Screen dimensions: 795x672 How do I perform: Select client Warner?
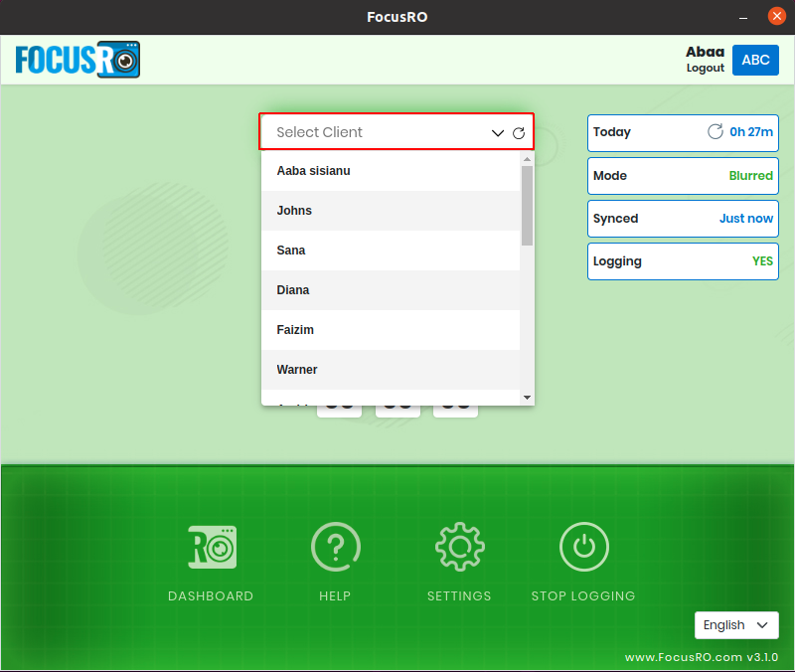click(x=391, y=369)
